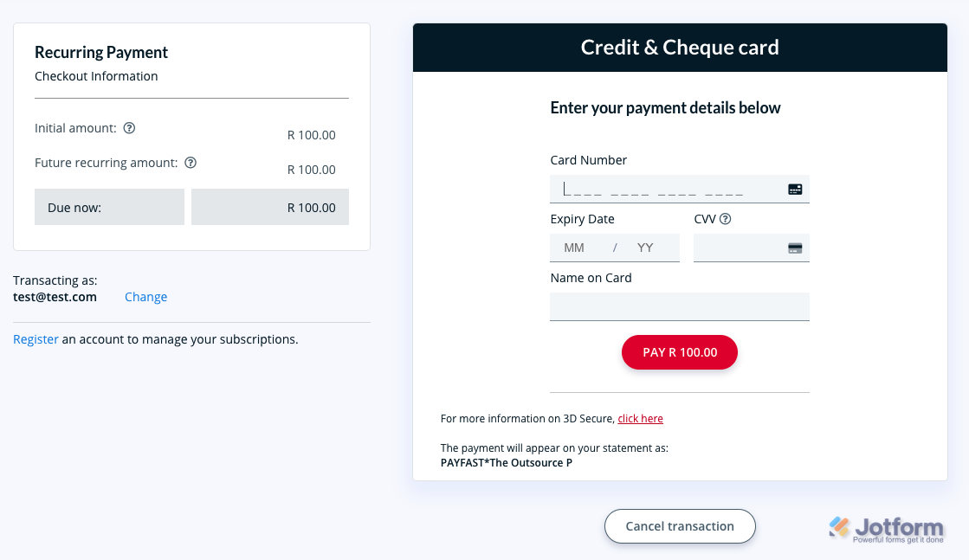Open the 3D Secure click here link
The width and height of the screenshot is (969, 560).
pos(641,419)
